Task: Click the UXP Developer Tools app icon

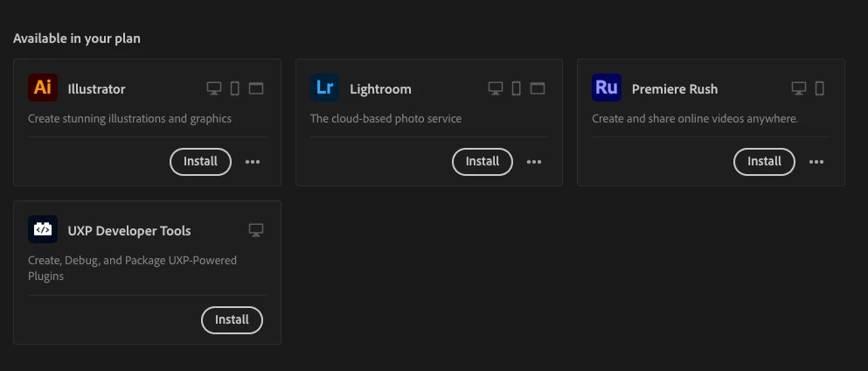Action: click(x=43, y=229)
